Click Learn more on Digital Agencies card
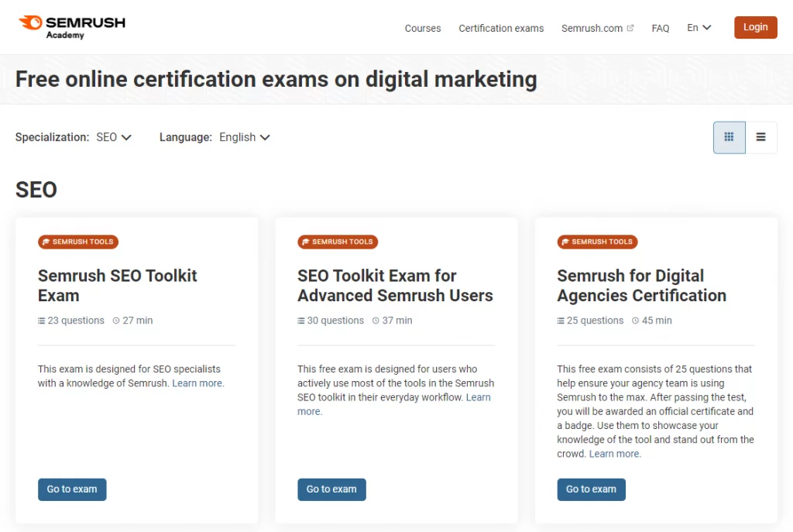Viewport: 793px width, 532px height. click(x=615, y=454)
